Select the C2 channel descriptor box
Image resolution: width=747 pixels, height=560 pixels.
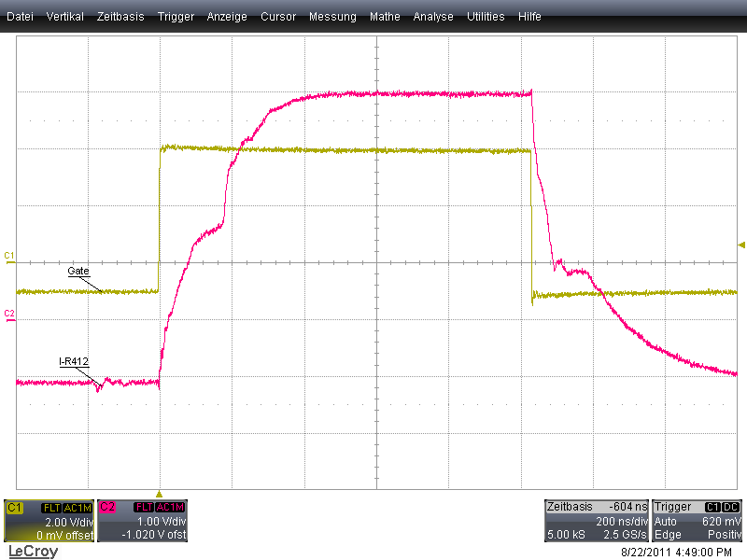143,521
